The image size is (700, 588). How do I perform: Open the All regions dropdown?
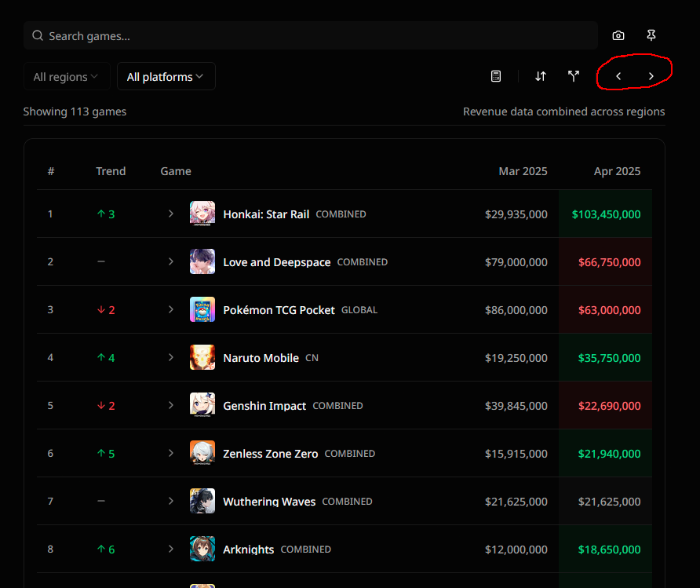pyautogui.click(x=67, y=76)
